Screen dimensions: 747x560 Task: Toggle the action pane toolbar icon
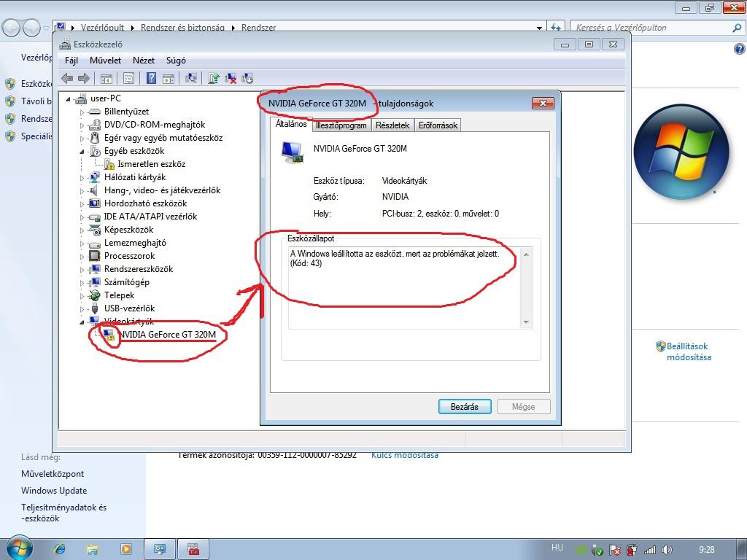coord(169,79)
